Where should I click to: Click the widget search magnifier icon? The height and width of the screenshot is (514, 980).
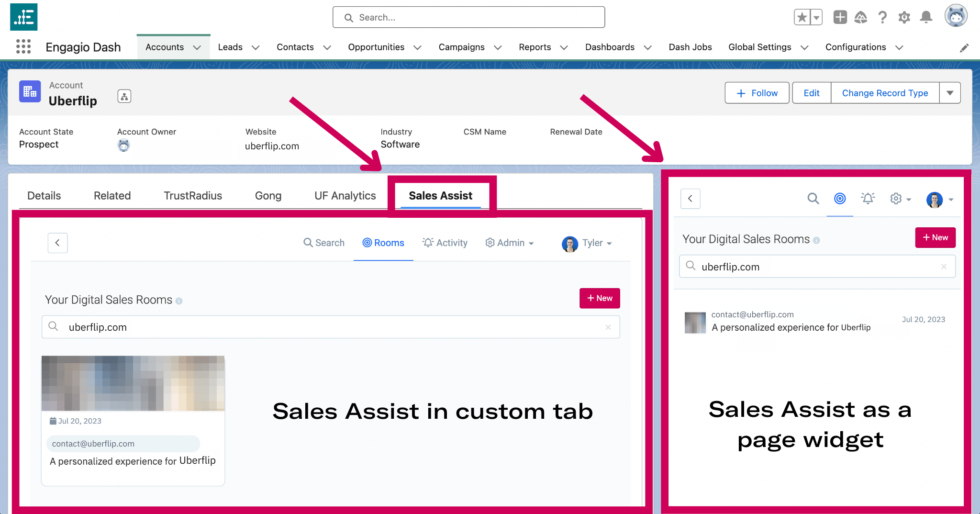click(813, 198)
